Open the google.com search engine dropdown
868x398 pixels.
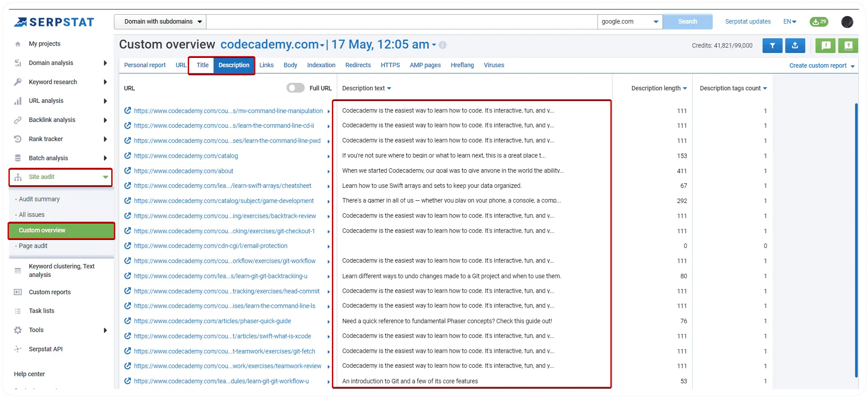[x=630, y=22]
